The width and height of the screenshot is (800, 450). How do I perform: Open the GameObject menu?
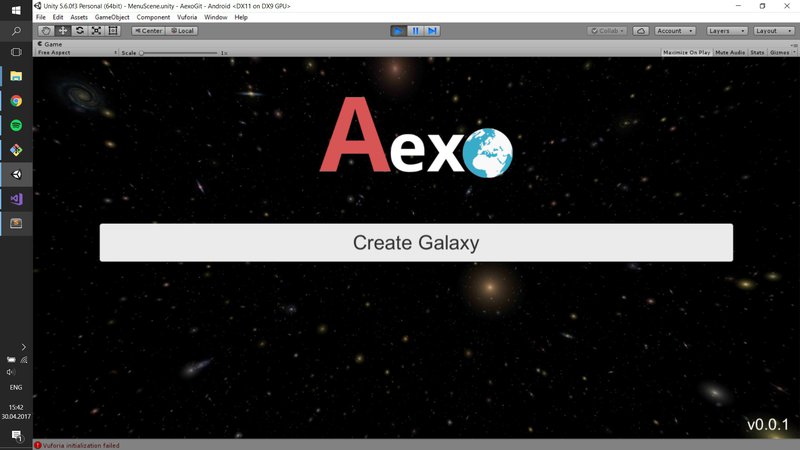pyautogui.click(x=112, y=17)
